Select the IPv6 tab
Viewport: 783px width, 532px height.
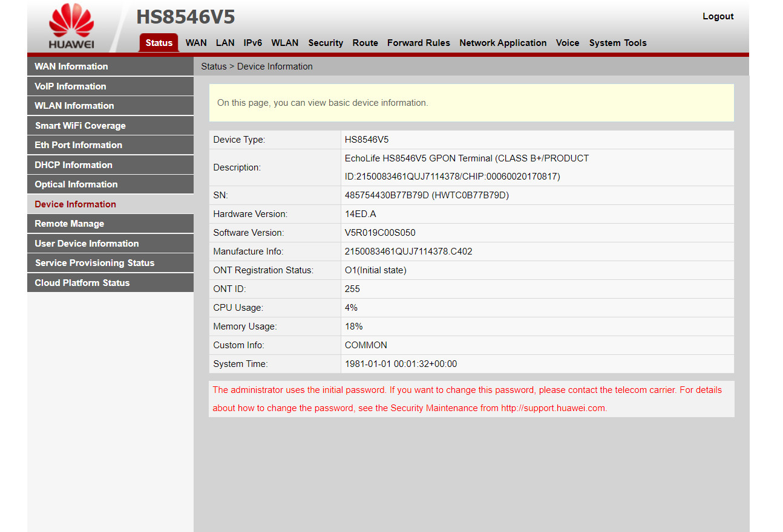[x=253, y=43]
